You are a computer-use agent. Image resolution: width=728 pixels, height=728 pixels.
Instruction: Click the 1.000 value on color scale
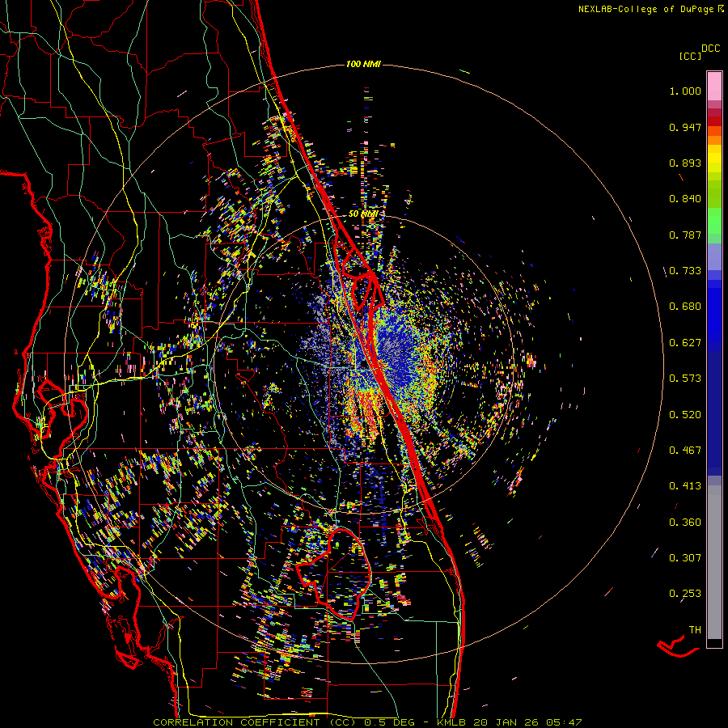685,91
